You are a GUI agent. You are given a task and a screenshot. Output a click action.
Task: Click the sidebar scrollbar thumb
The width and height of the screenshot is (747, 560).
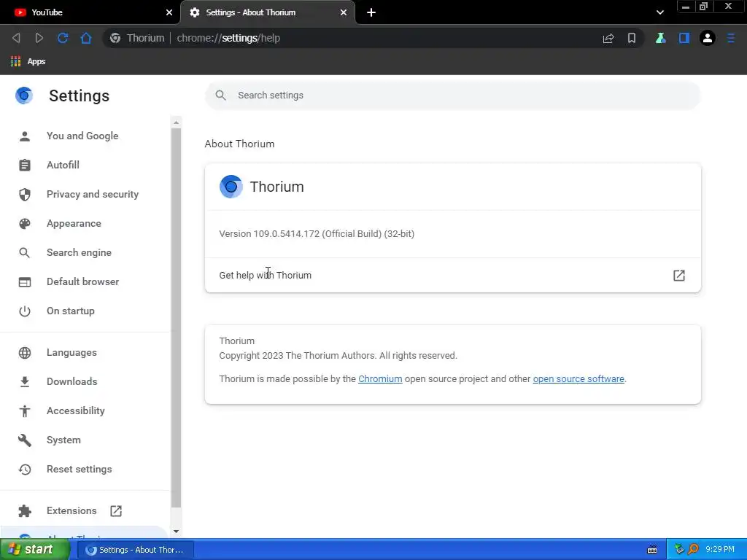pyautogui.click(x=177, y=318)
